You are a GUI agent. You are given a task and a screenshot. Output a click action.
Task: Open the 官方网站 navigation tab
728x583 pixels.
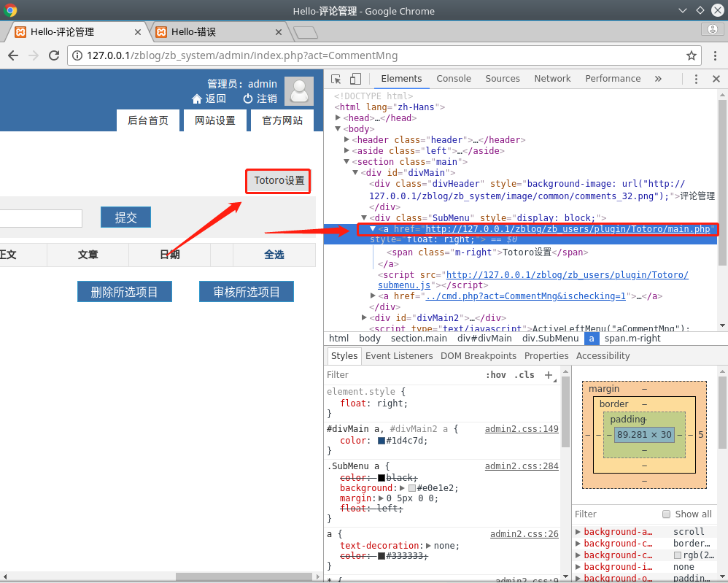click(x=282, y=121)
